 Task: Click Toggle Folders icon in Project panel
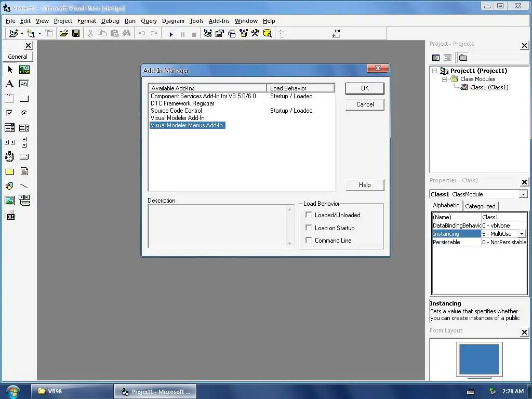463,58
